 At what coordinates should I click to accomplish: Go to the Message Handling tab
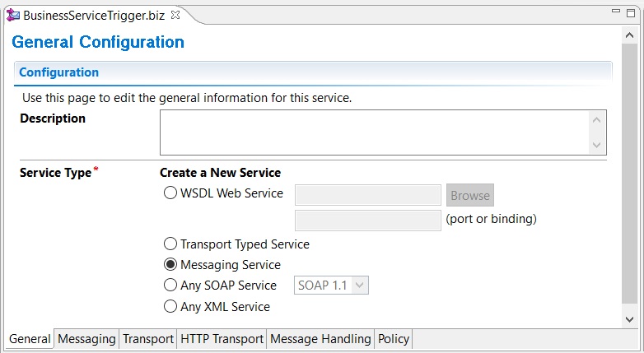(x=320, y=339)
